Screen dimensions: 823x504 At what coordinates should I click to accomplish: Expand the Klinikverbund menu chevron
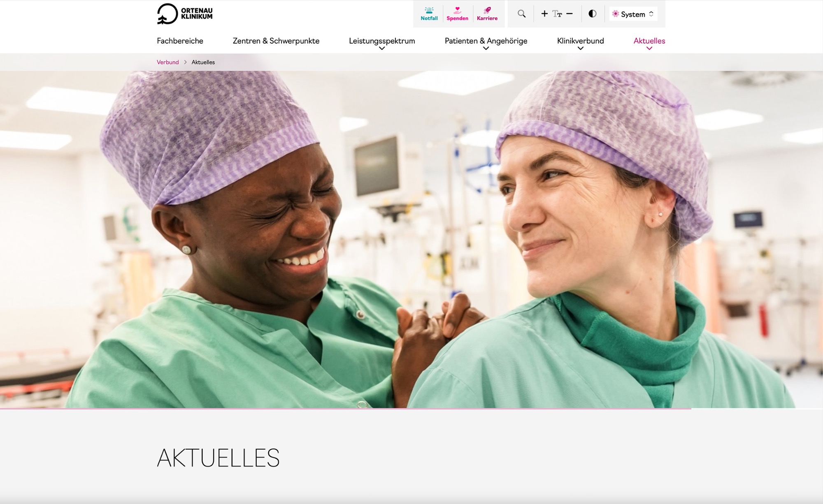coord(581,49)
